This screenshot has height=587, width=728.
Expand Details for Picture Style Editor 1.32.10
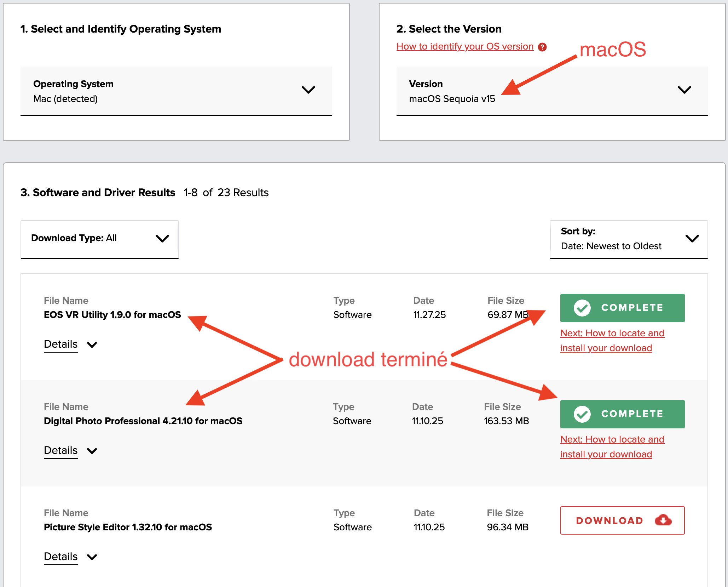tap(61, 557)
